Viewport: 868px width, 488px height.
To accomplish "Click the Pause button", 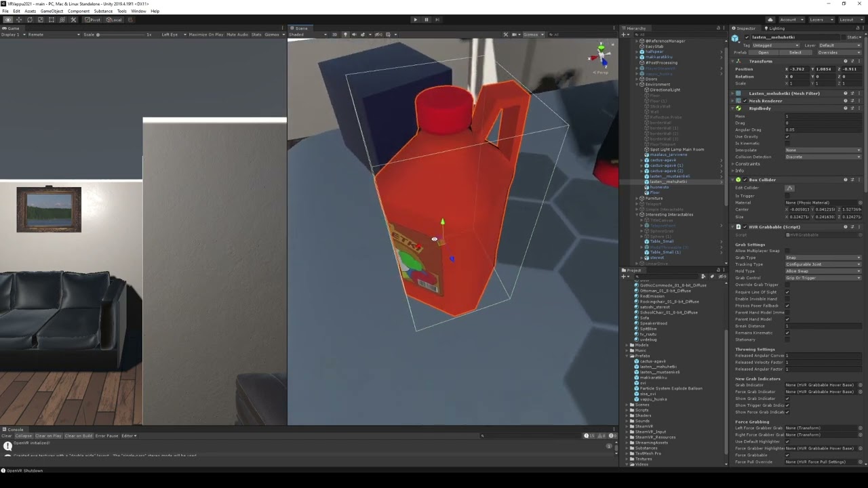I will coord(426,20).
